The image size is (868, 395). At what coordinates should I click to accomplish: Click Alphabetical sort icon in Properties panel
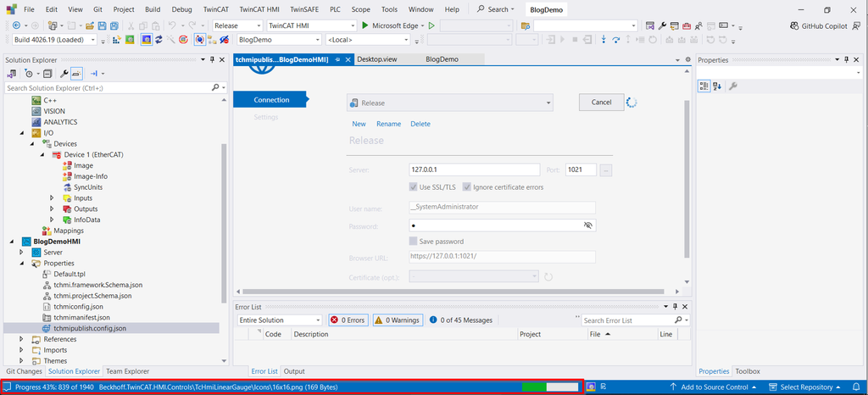(x=717, y=86)
